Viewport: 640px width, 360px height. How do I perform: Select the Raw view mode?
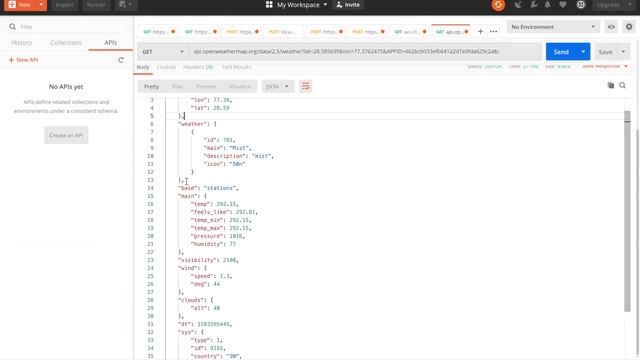click(178, 87)
